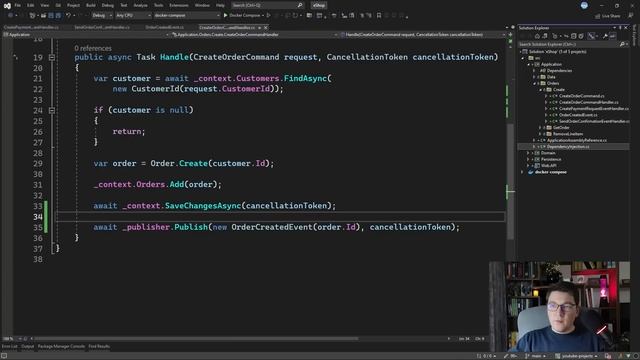The height and width of the screenshot is (360, 640).
Task: Open the Extensions menu
Action: point(179,5)
